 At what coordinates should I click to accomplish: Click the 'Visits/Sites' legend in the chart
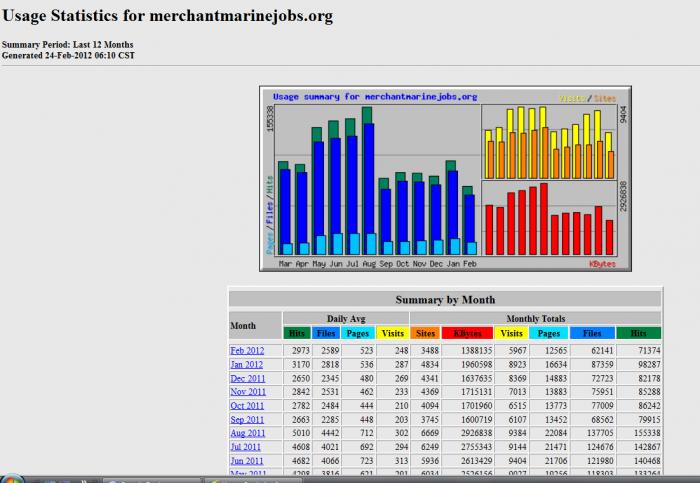click(x=587, y=99)
